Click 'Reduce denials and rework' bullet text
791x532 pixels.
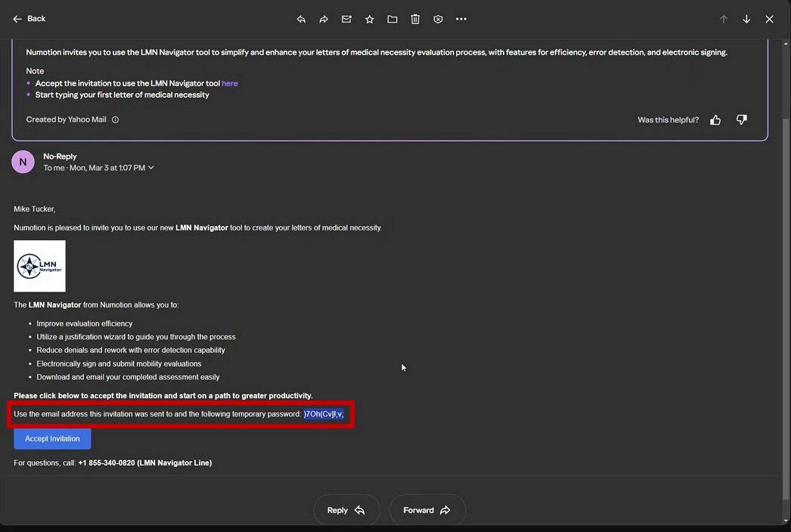pyautogui.click(x=131, y=350)
